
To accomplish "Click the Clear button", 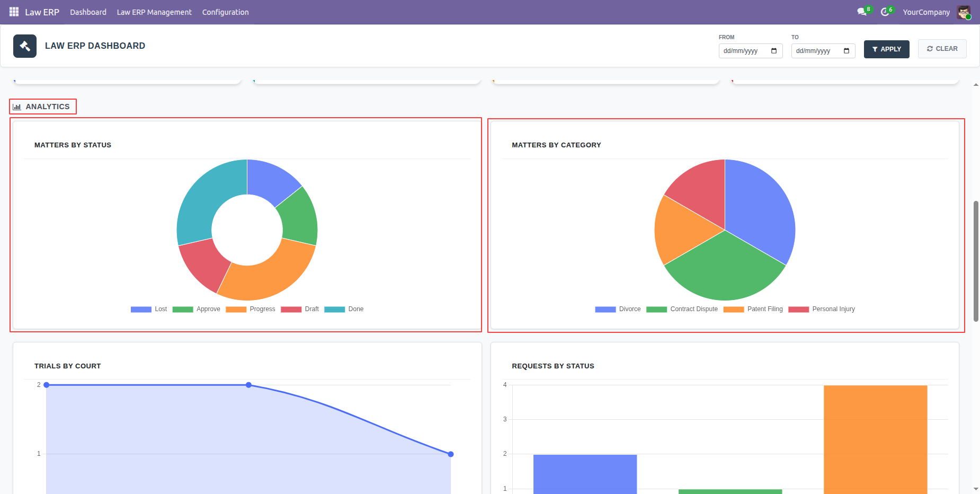I will [x=942, y=49].
